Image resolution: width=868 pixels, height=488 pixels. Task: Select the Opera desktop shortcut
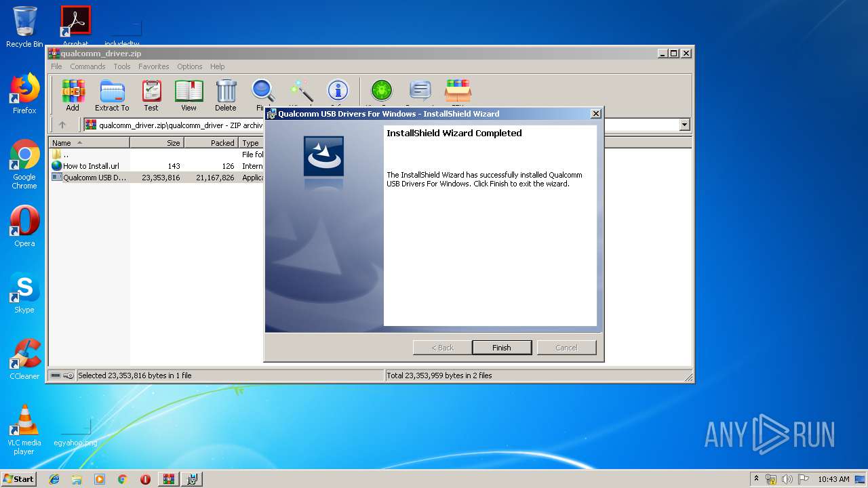coord(24,226)
